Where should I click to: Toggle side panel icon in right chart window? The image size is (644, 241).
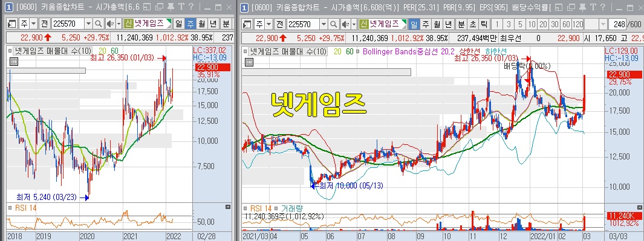[247, 24]
